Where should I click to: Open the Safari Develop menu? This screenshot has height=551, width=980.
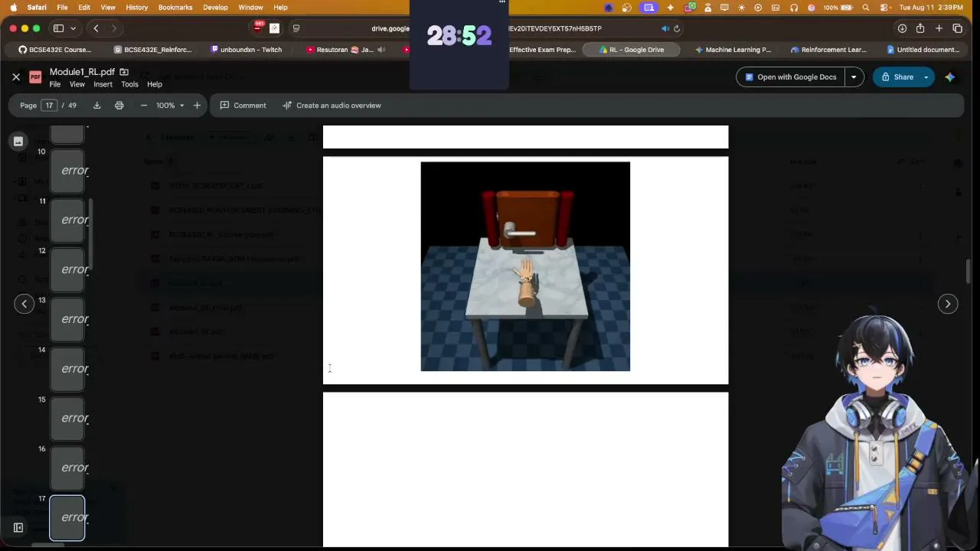click(215, 8)
